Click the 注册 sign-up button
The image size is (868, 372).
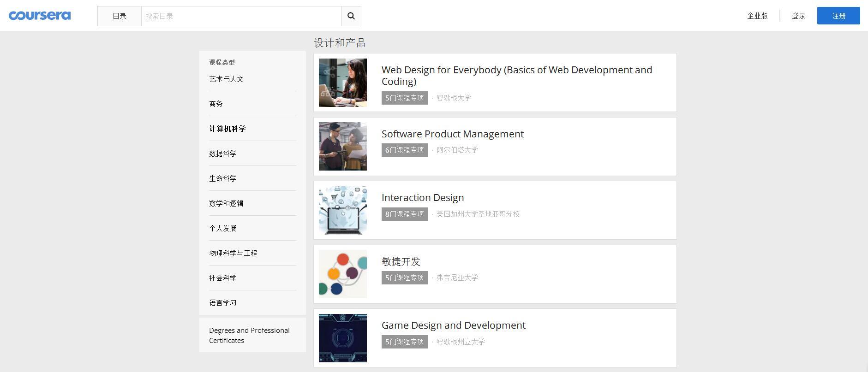[838, 16]
